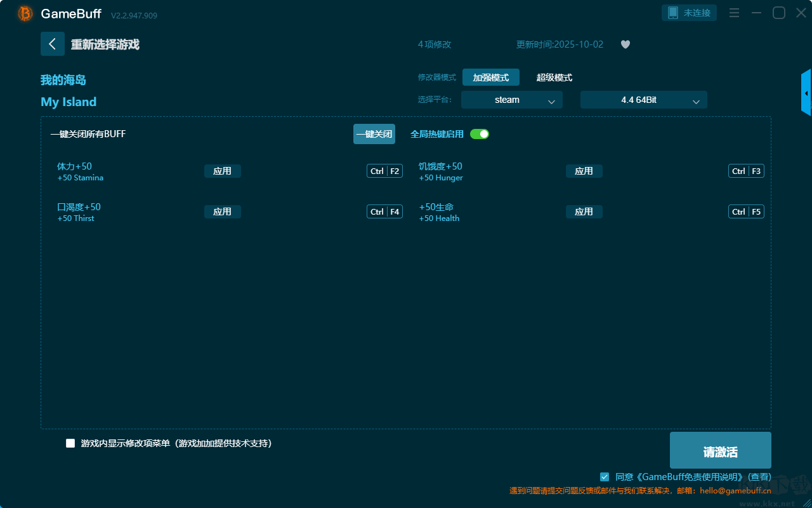
Task: Click the phone connection status icon
Action: 673,13
